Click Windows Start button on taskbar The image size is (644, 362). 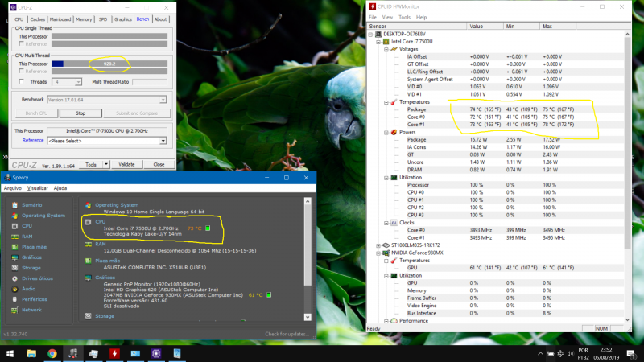[10, 353]
